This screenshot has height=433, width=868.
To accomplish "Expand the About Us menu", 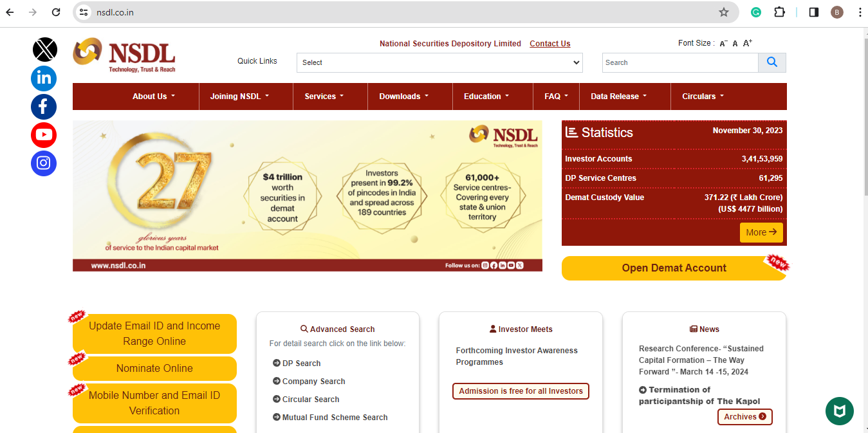I will coord(154,97).
